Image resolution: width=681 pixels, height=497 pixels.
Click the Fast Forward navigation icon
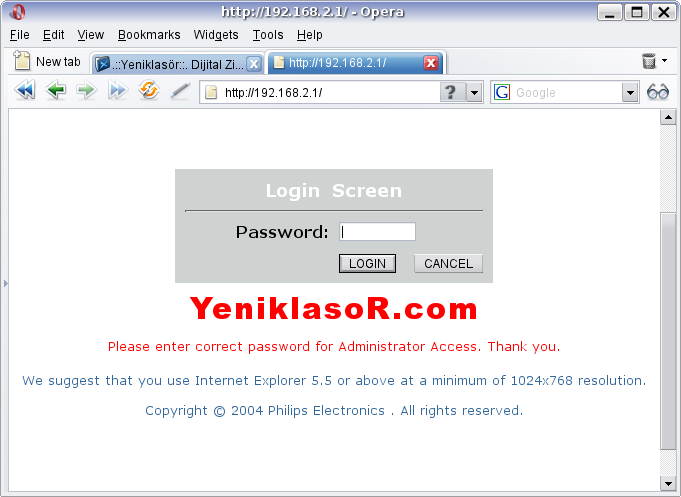click(x=117, y=90)
